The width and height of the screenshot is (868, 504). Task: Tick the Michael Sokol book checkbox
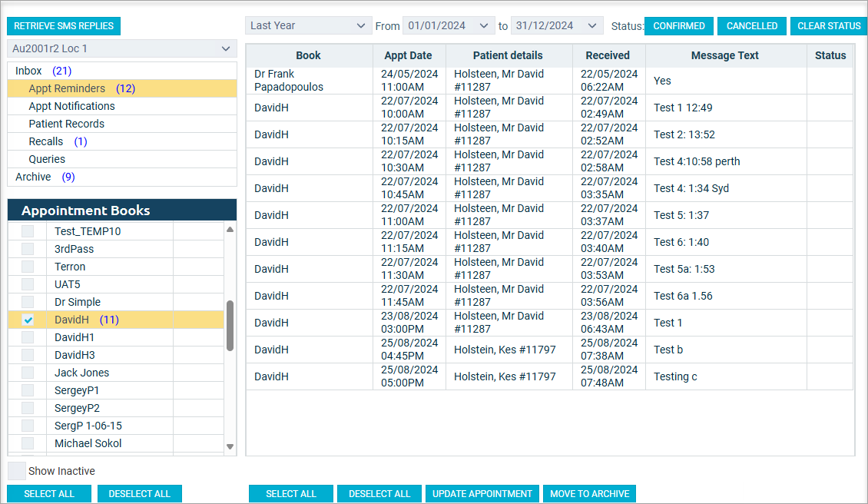pyautogui.click(x=28, y=444)
